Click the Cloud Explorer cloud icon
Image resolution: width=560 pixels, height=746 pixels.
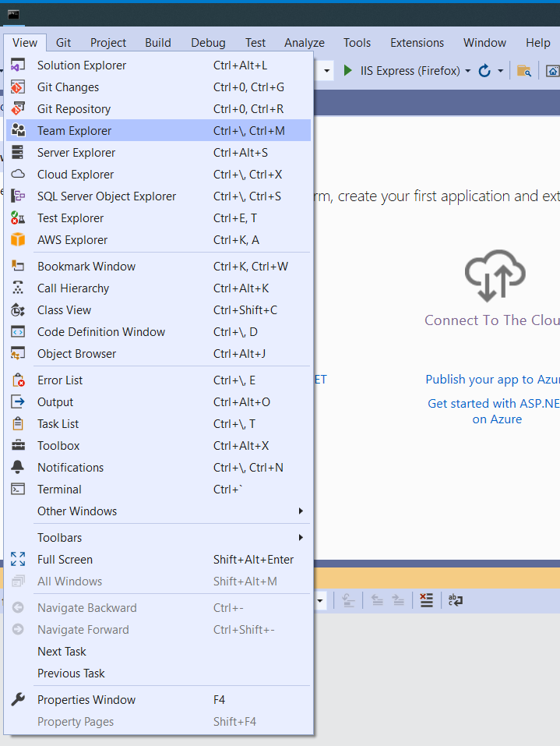coord(18,174)
